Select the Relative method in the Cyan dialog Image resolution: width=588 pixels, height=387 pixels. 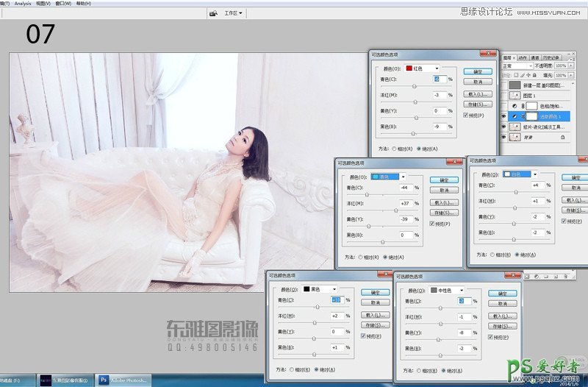point(359,258)
